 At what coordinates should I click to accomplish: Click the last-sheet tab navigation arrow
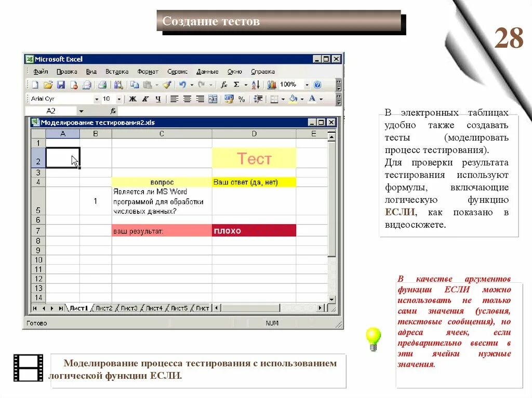pyautogui.click(x=60, y=308)
